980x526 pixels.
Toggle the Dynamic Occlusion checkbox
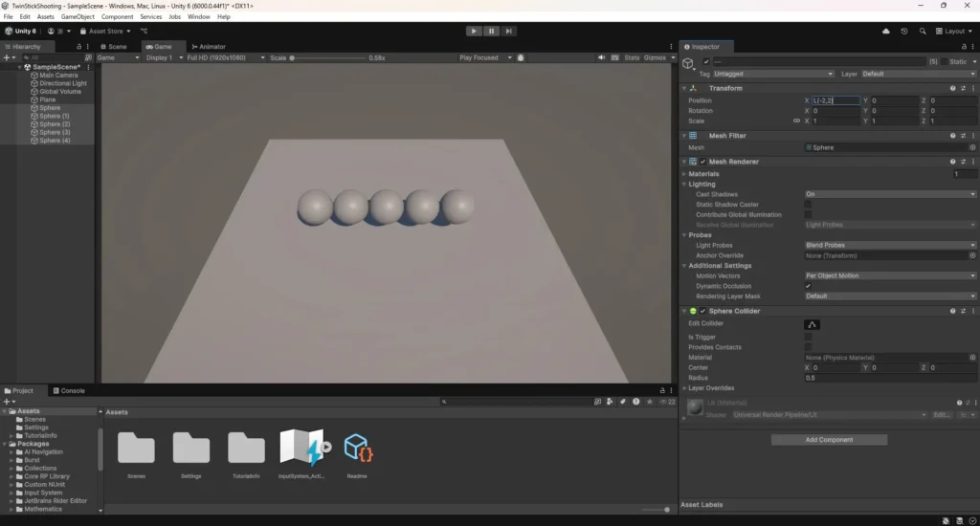(x=808, y=286)
